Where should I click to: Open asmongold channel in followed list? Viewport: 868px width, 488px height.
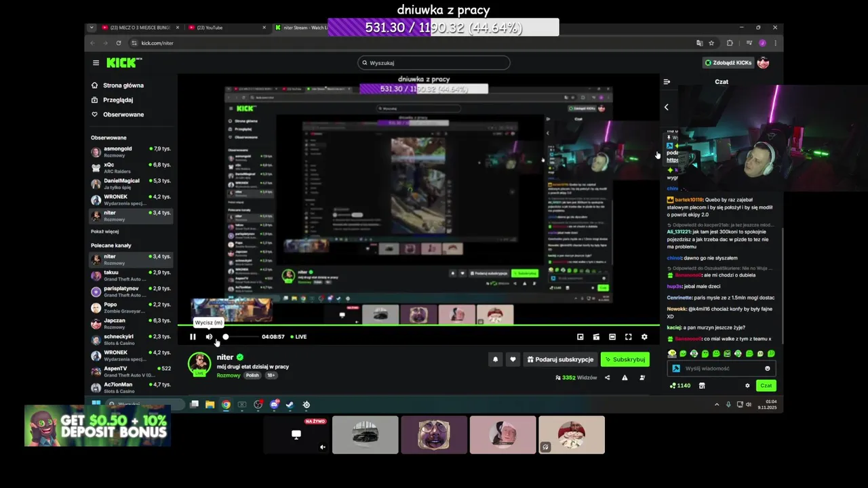tap(130, 152)
